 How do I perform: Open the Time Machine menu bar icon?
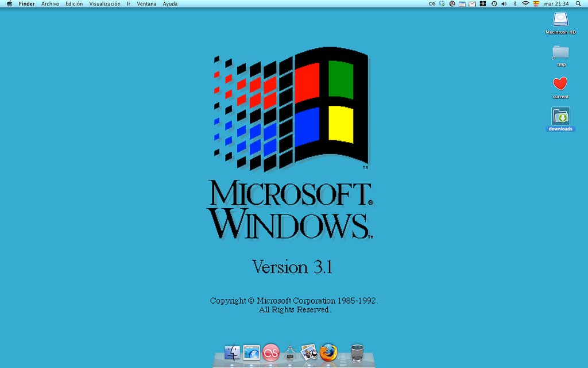(494, 4)
